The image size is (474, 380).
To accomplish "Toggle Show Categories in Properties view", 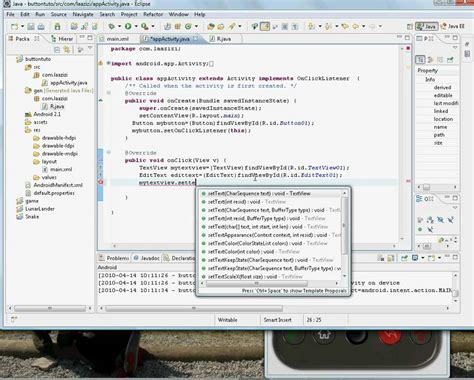I will [420, 60].
